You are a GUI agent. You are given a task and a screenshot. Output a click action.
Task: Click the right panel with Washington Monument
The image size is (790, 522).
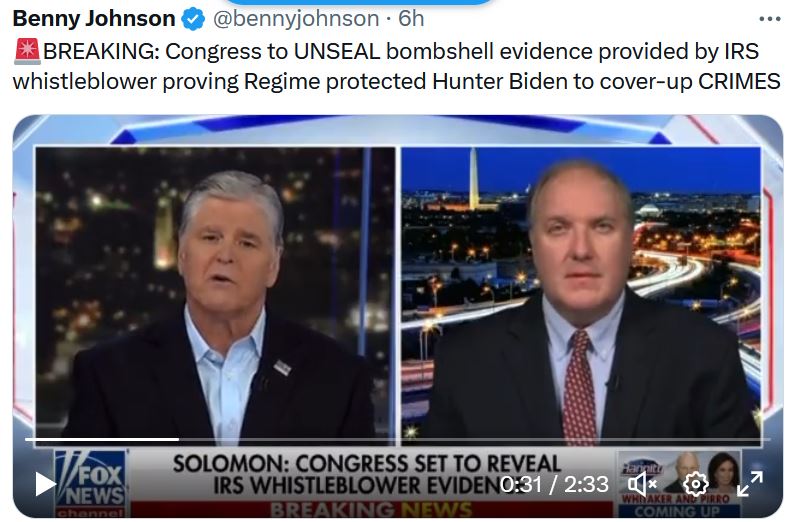pyautogui.click(x=581, y=296)
